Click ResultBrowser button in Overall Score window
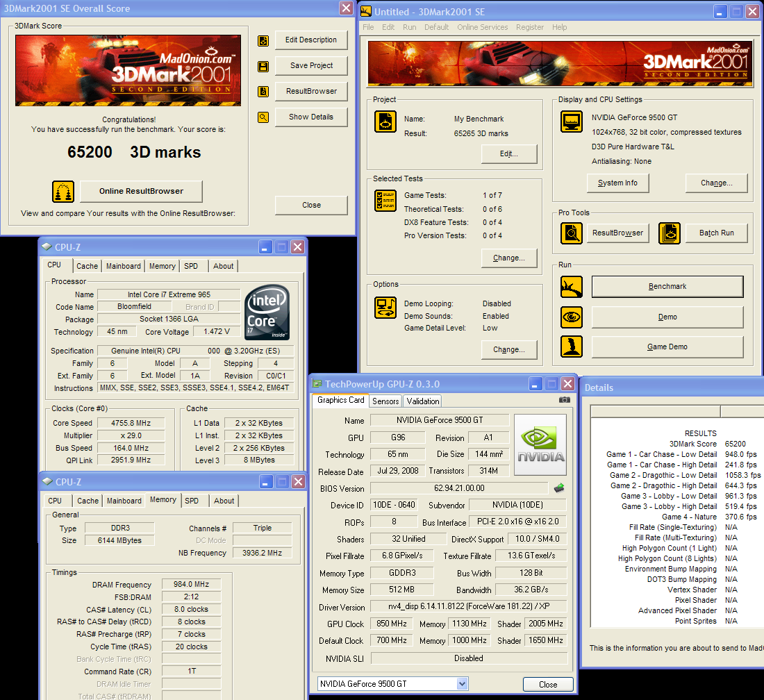This screenshot has width=764, height=700. click(x=311, y=91)
